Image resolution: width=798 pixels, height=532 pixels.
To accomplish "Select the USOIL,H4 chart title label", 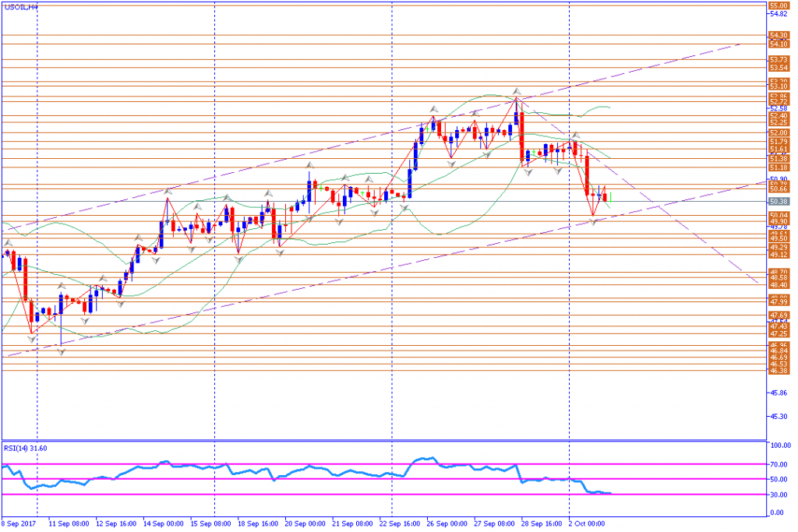I will [21, 7].
